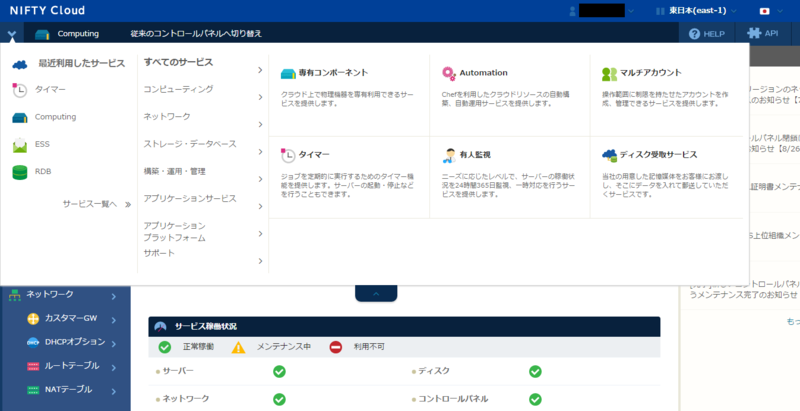Select 構築・運用・管理 category

click(x=174, y=171)
